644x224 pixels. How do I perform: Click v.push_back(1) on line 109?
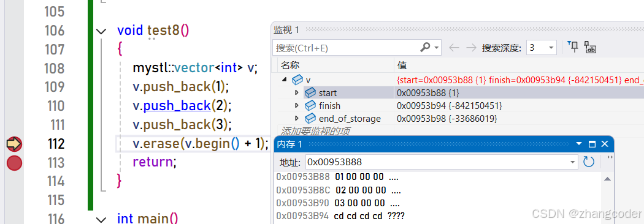click(x=180, y=87)
